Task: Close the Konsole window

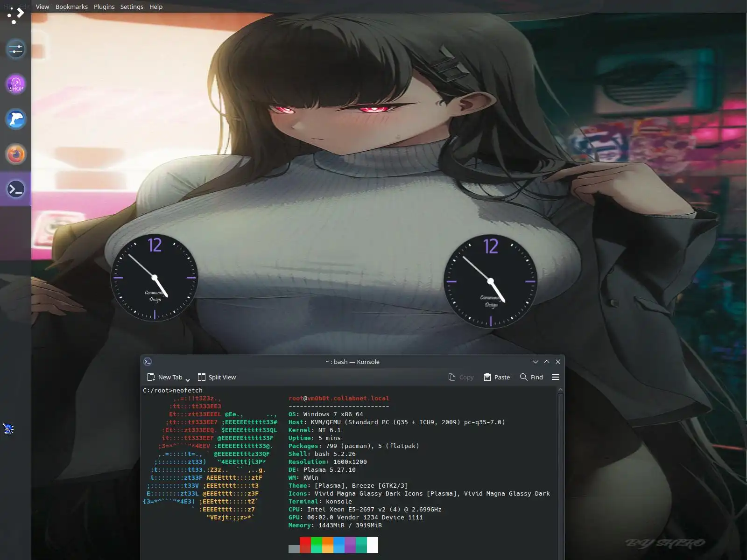Action: pyautogui.click(x=558, y=362)
